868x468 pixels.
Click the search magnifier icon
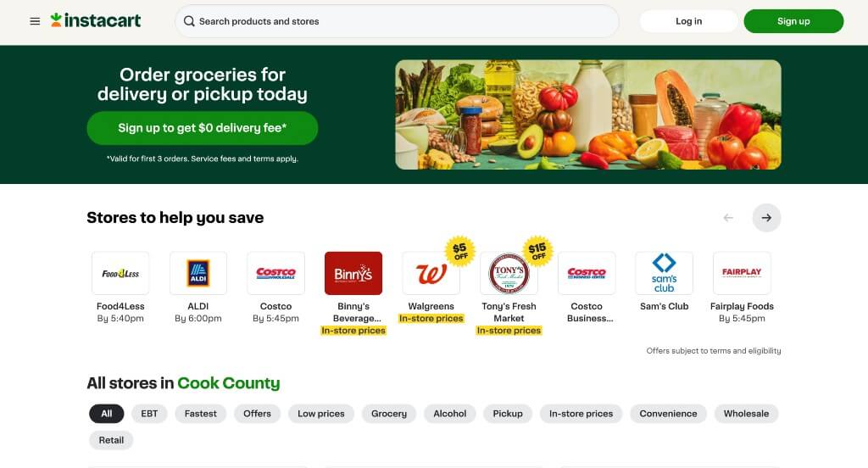pos(189,21)
